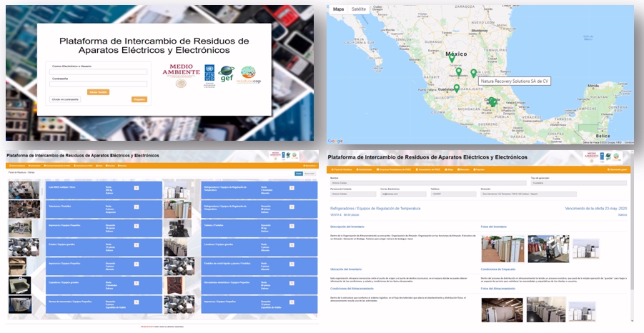644x333 pixels.
Task: Click into the Contraseña password field
Action: tap(98, 84)
